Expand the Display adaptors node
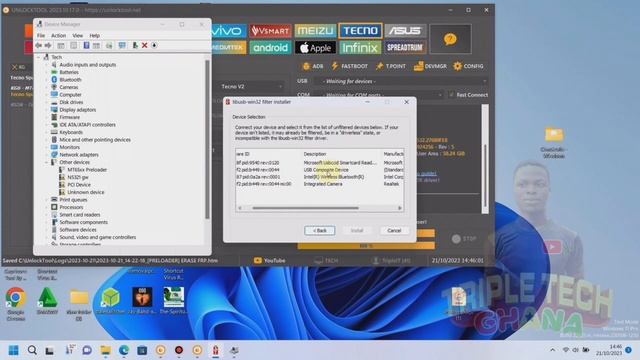 point(47,110)
